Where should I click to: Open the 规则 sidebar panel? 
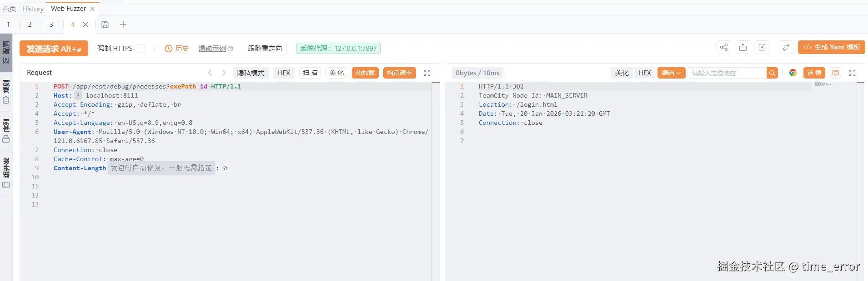click(x=6, y=92)
